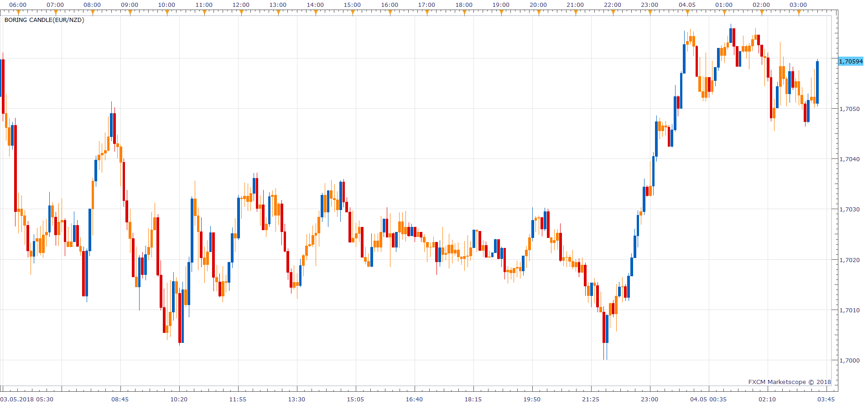Click the BORING CANDLE(EUR/NZD) chart label

(x=44, y=20)
